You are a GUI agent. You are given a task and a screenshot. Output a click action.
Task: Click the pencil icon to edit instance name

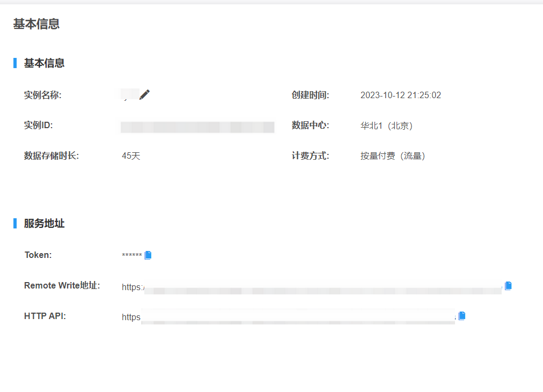click(144, 95)
